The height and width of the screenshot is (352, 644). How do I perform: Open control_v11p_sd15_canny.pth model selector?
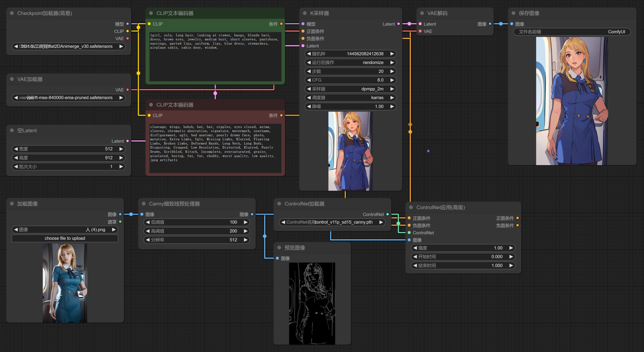pos(332,222)
